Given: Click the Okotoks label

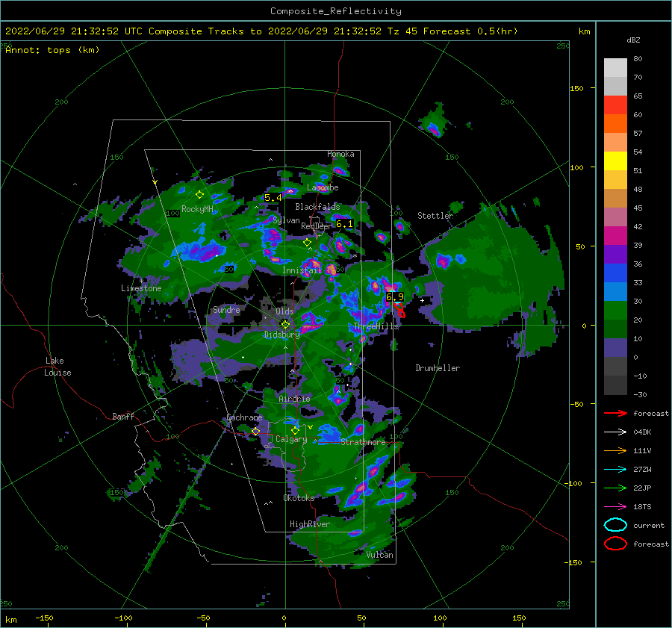Looking at the screenshot, I should [x=299, y=498].
